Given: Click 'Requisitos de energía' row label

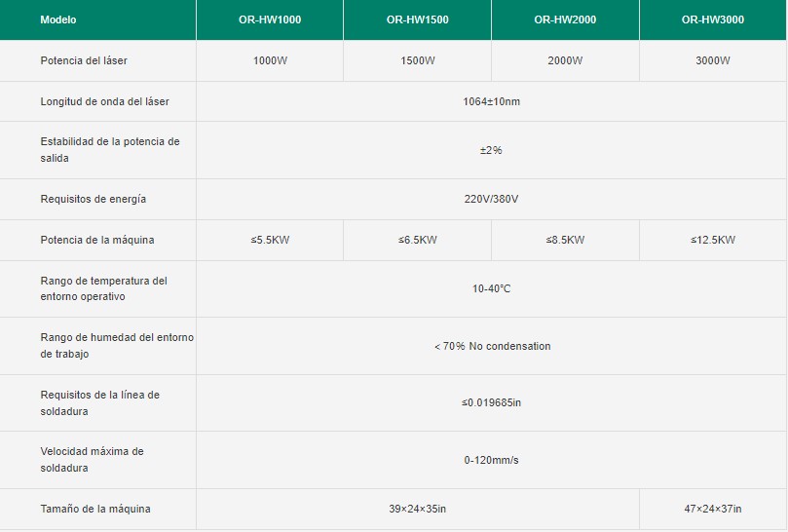Looking at the screenshot, I should click(93, 199).
